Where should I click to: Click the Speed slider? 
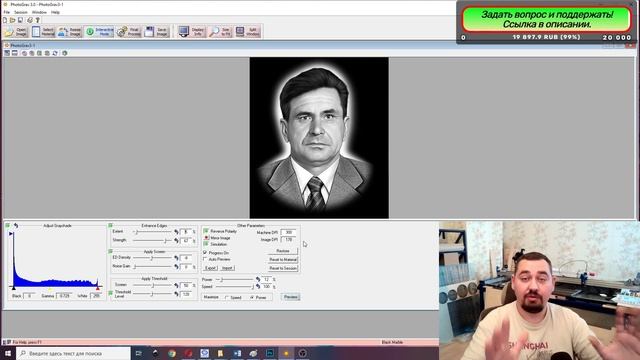pos(234,287)
